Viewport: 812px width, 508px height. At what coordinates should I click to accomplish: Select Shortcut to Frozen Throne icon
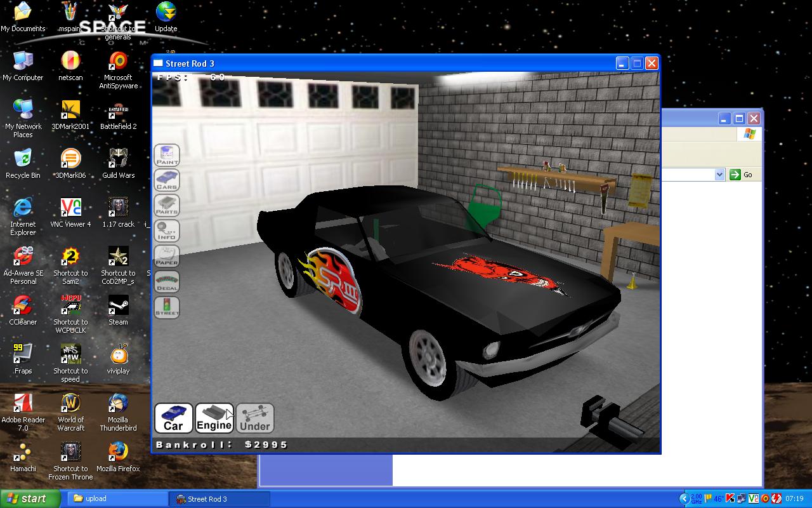(x=70, y=461)
